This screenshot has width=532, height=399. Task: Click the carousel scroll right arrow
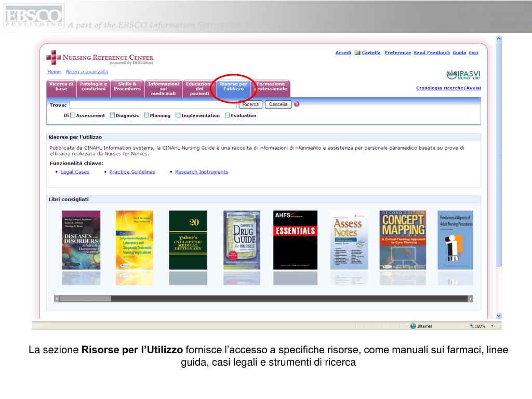tap(470, 299)
